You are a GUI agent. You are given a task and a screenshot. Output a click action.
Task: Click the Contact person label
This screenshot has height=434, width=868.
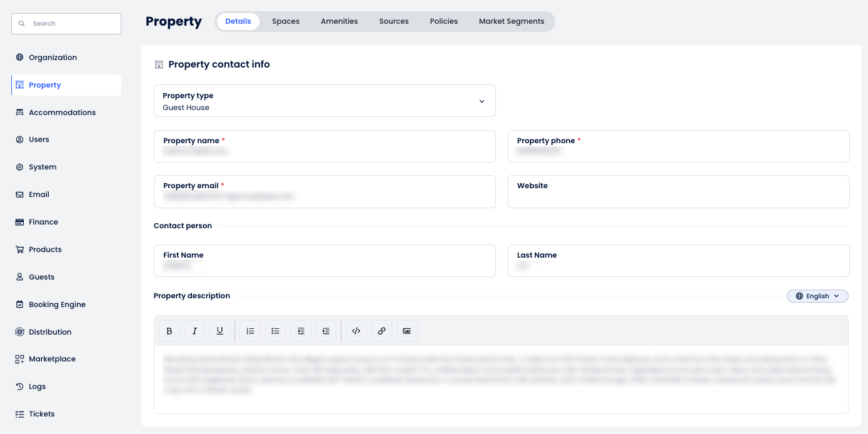[x=183, y=226]
